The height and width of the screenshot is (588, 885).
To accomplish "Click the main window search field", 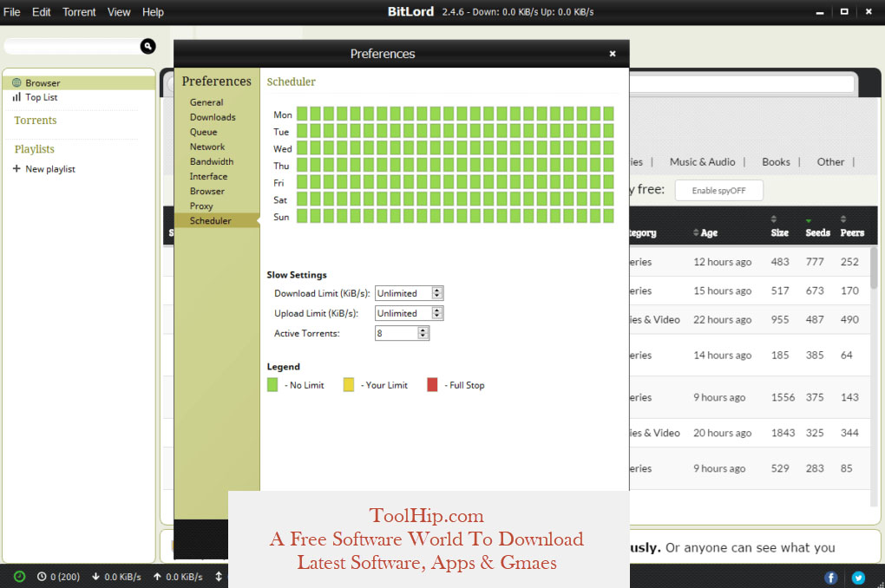I will tap(72, 46).
